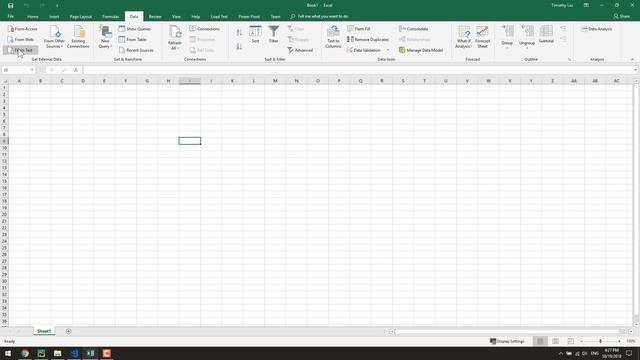Import data From Web
Viewport: 640px width, 360px height.
click(21, 40)
